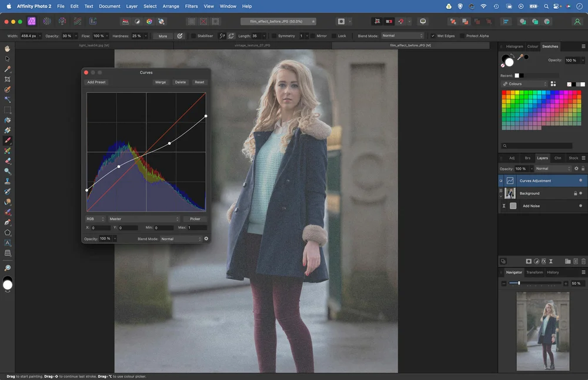This screenshot has height=380, width=588.
Task: Open the RGB colour space dropdown in Curves
Action: point(95,219)
